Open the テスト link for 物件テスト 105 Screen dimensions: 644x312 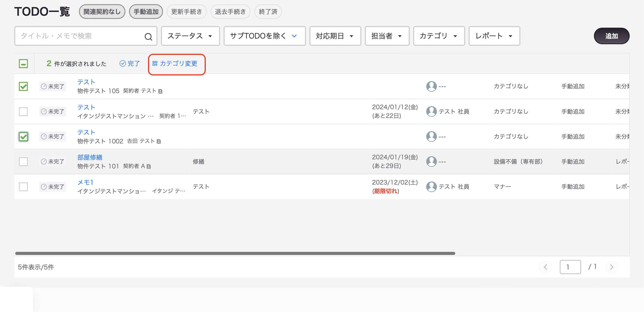pyautogui.click(x=86, y=82)
